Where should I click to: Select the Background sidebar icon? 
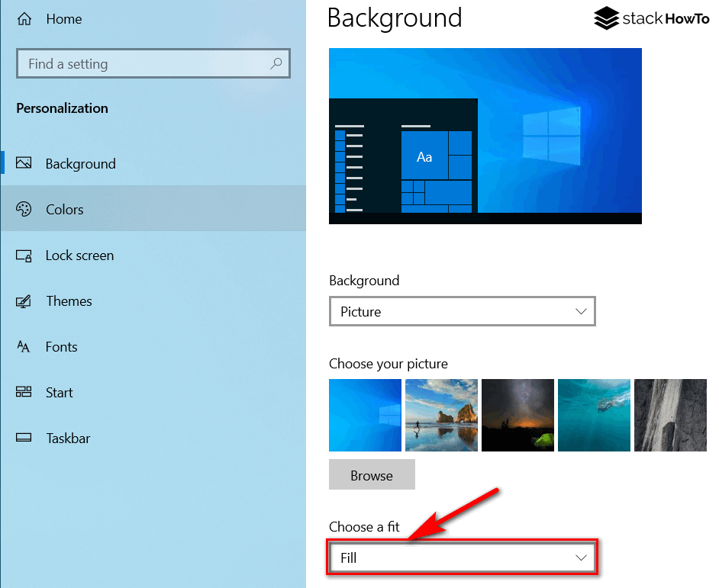25,163
